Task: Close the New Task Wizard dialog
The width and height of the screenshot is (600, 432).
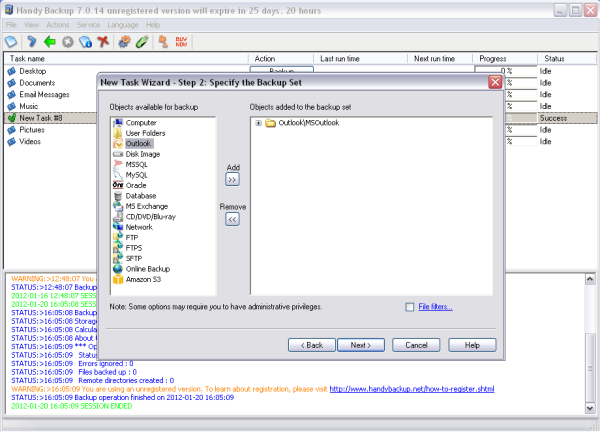Action: 495,82
